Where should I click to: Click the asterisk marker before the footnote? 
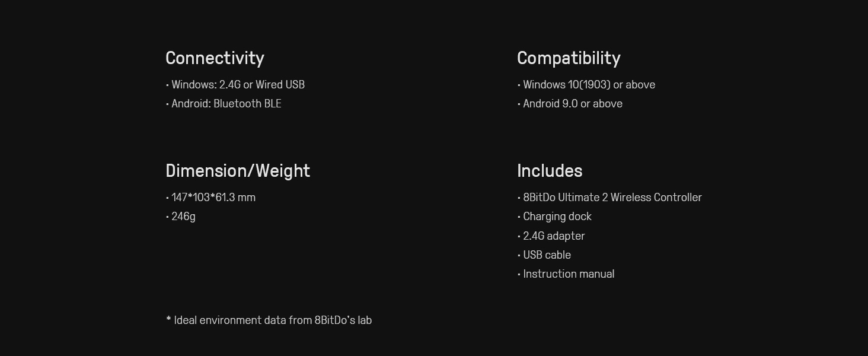[168, 319]
